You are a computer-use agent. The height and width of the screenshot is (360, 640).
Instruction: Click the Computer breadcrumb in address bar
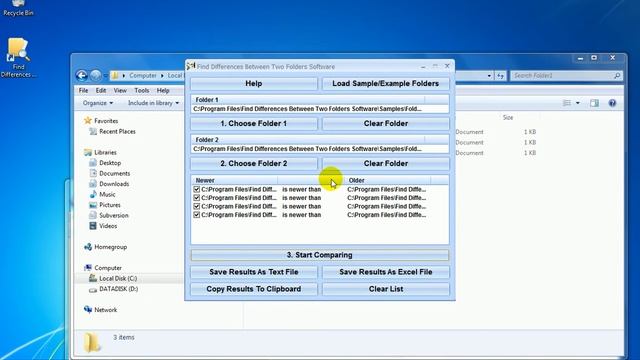[x=143, y=76]
